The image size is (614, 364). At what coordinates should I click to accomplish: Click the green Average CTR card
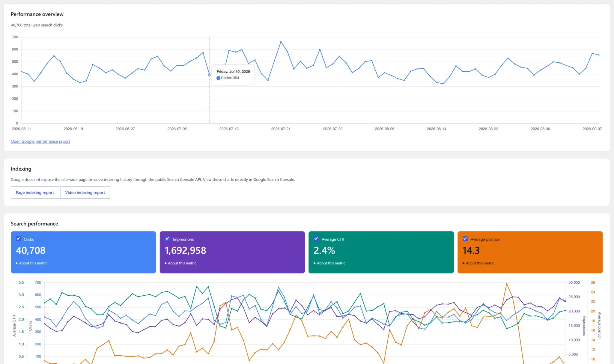pos(381,252)
